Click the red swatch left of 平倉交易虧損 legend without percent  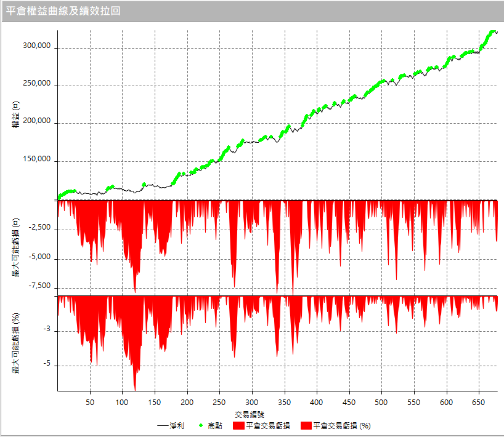pos(238,426)
